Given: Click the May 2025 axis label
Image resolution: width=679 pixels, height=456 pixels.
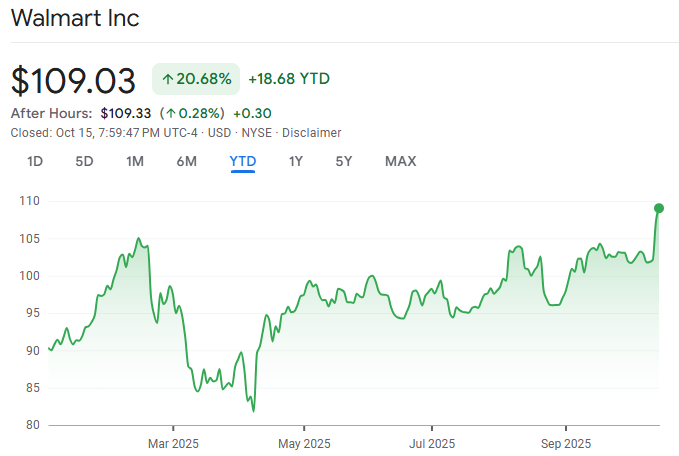Looking at the screenshot, I should [304, 443].
